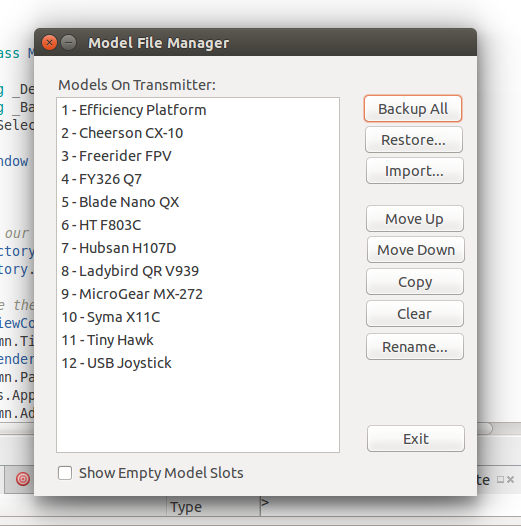Click the background editor's horizontal scrollbar
This screenshot has height=526, width=521.
(484, 428)
